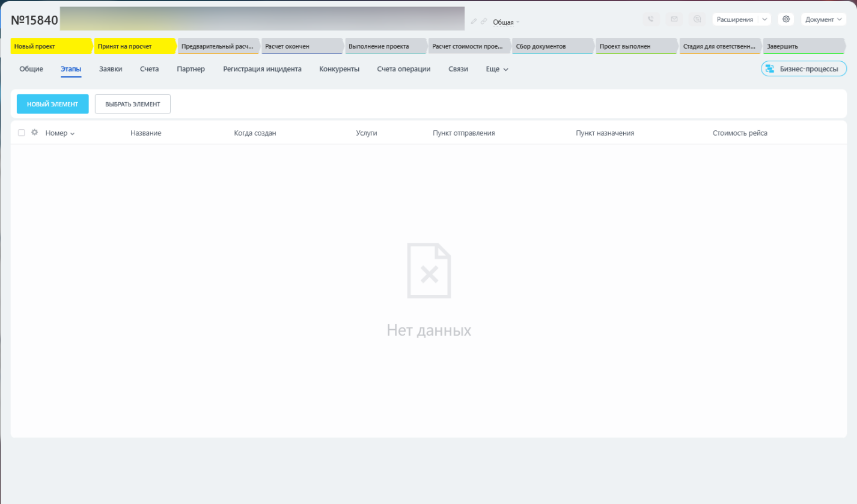Viewport: 857px width, 504px height.
Task: Click the Пункт назначения column header
Action: (x=605, y=133)
